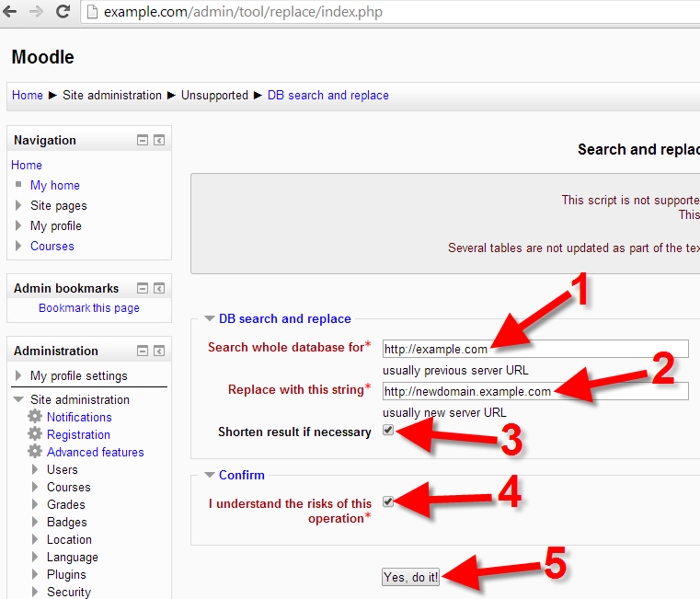This screenshot has width=700, height=599.
Task: Click DB search and replace breadcrumb link
Action: coord(328,95)
